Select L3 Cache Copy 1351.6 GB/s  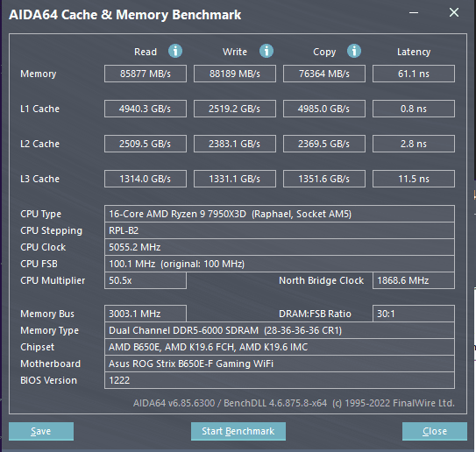pyautogui.click(x=324, y=179)
